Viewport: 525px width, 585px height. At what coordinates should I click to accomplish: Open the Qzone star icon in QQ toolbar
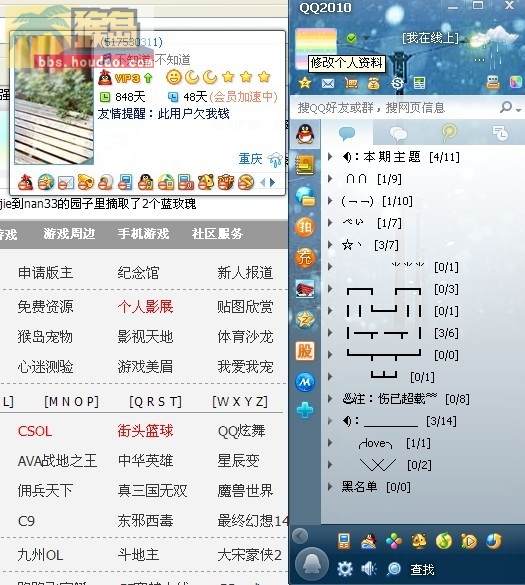coord(305,83)
